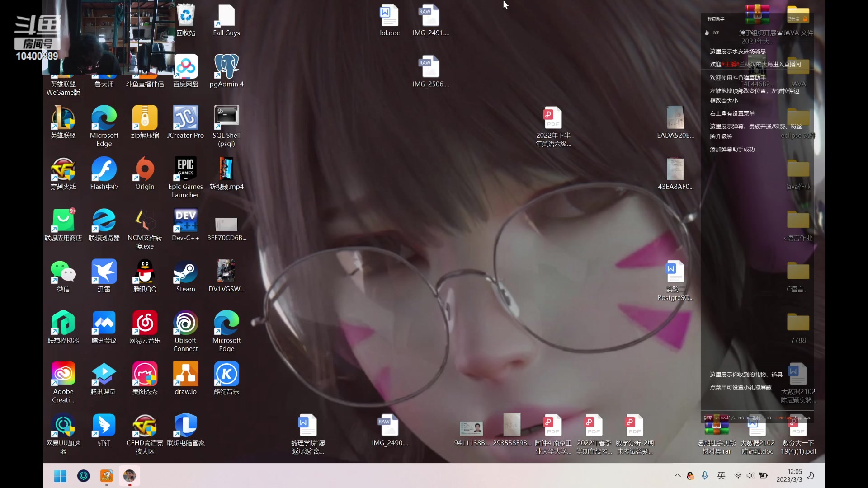The width and height of the screenshot is (868, 488).
Task: Launch Xunlei (迅雷) downloader
Action: [104, 276]
